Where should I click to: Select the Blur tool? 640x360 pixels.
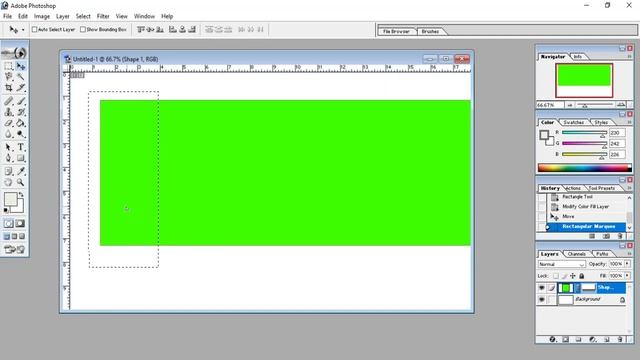point(9,134)
